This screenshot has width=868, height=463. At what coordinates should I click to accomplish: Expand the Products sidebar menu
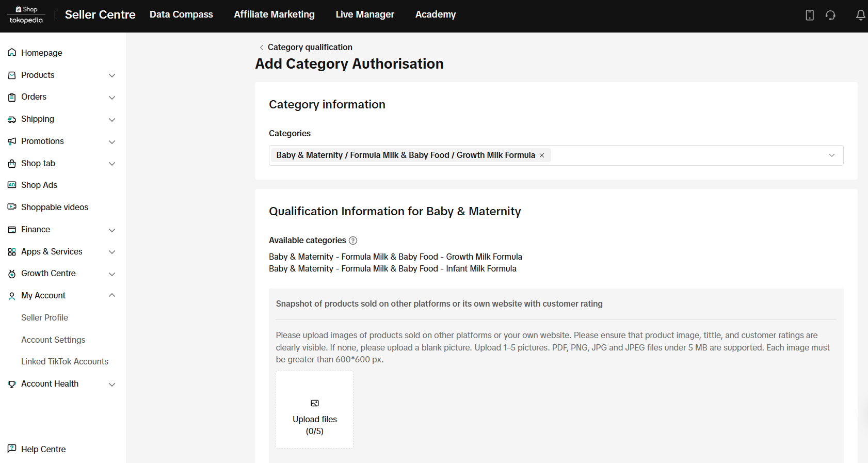pyautogui.click(x=111, y=75)
